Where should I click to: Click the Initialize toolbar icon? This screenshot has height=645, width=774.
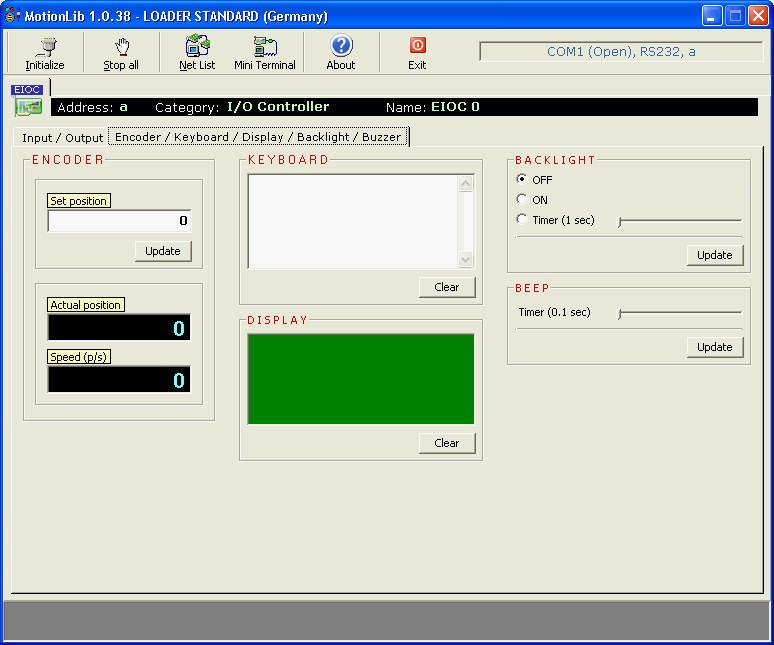[x=45, y=53]
